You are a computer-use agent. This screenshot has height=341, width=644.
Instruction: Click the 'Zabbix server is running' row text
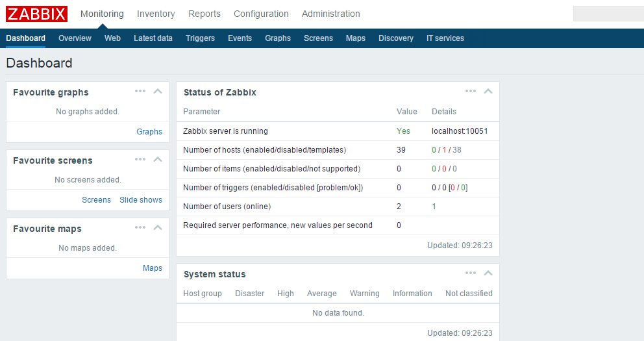pos(225,131)
